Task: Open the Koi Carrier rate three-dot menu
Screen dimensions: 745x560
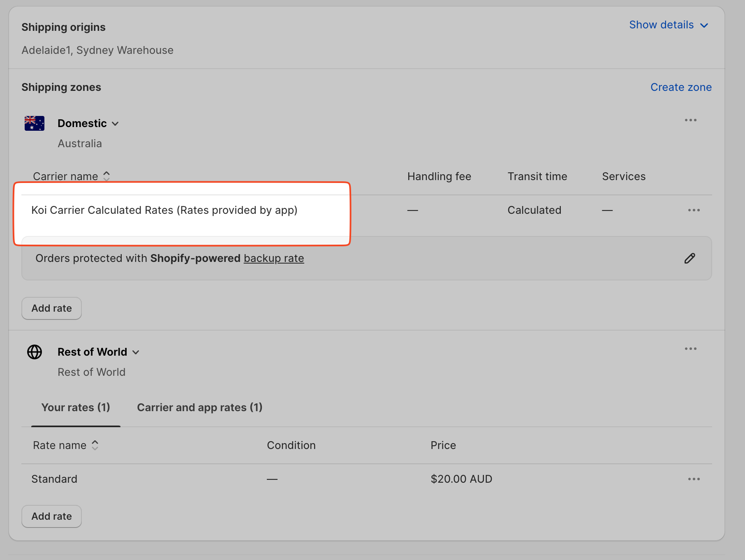Action: [x=694, y=210]
